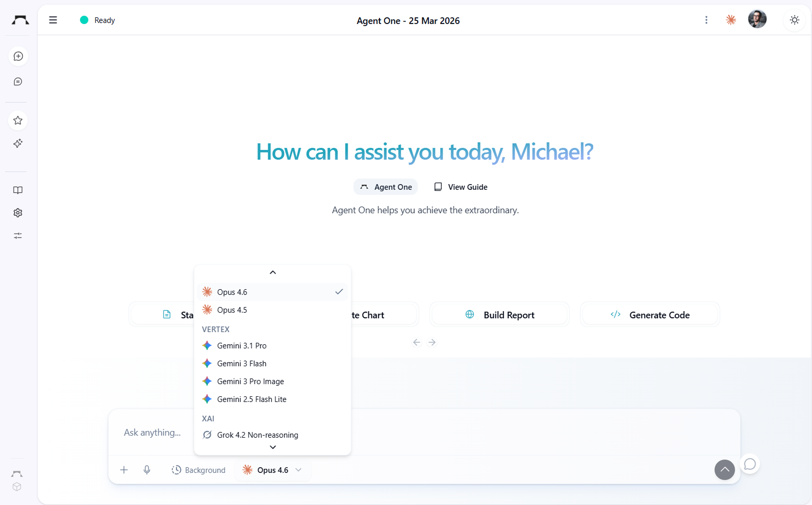Toggle light/dark theme sun icon
Viewport: 812px width, 505px height.
coord(795,20)
